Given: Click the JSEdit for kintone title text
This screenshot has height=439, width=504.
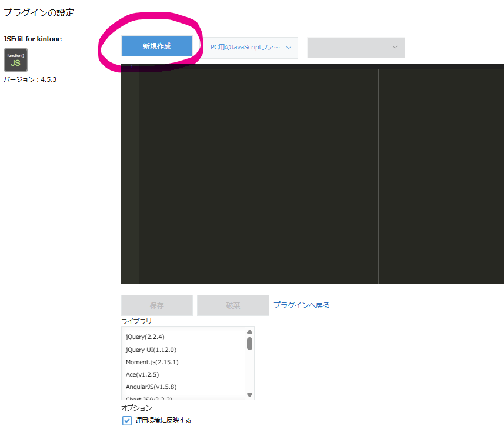Looking at the screenshot, I should (32, 39).
